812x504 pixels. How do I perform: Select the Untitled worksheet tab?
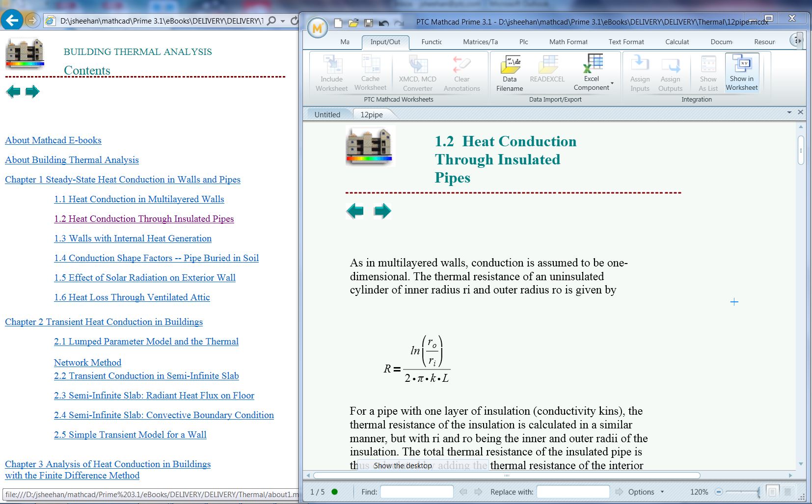tap(327, 114)
